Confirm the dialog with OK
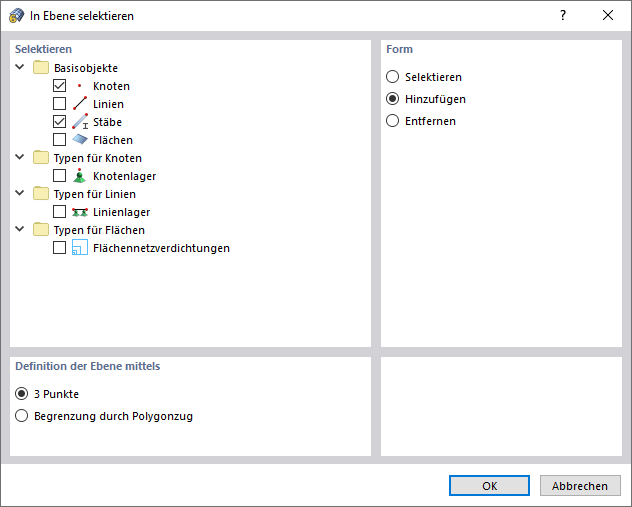This screenshot has height=507, width=632. [489, 486]
